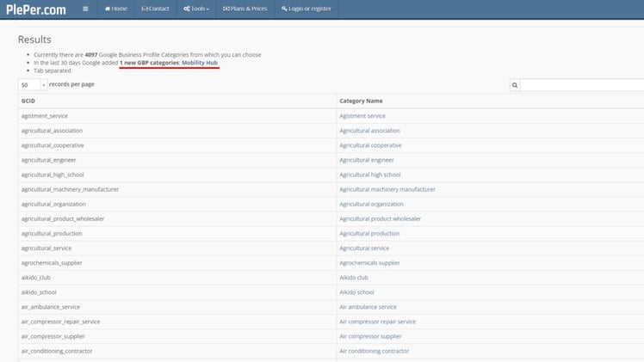Click Agricultural production category name
Screen dimensions: 644x362
369,234
